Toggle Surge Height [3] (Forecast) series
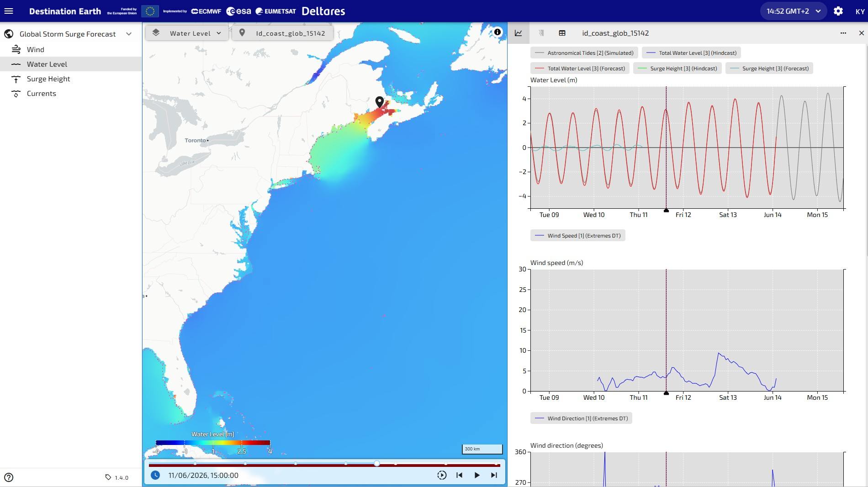This screenshot has height=487, width=868. coord(769,69)
